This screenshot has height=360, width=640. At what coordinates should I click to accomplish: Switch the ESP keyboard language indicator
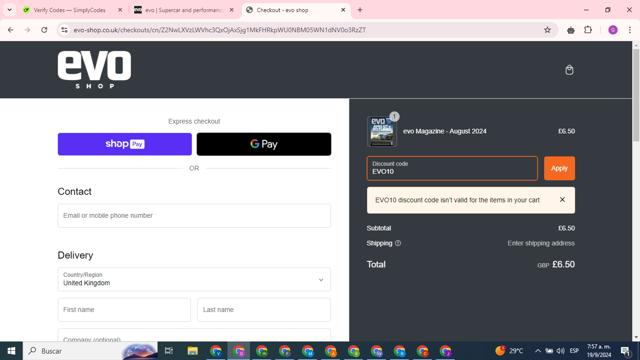tap(574, 351)
